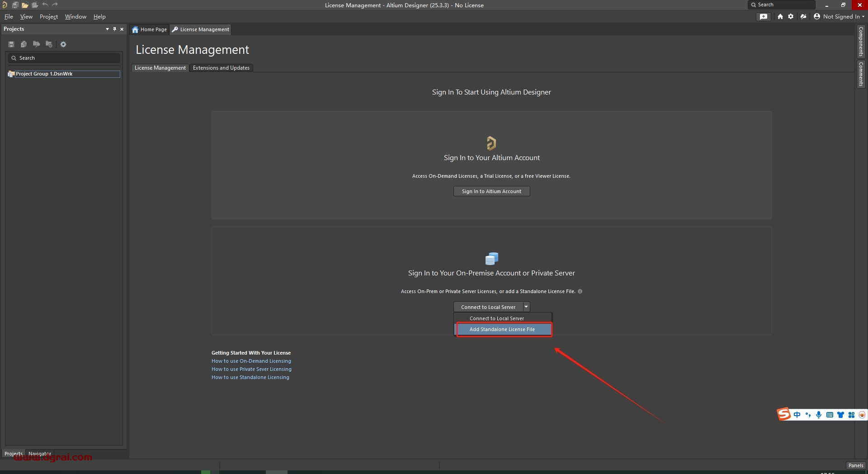Switch to Extensions and Updates tab
The height and width of the screenshot is (474, 868).
(221, 68)
